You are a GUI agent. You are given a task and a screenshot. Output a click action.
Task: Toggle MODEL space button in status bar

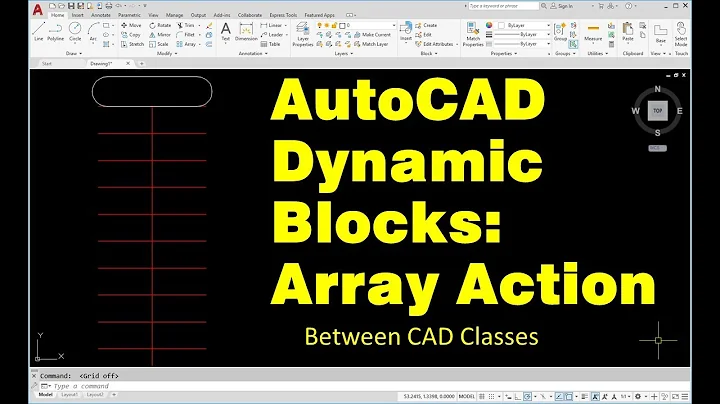(467, 396)
